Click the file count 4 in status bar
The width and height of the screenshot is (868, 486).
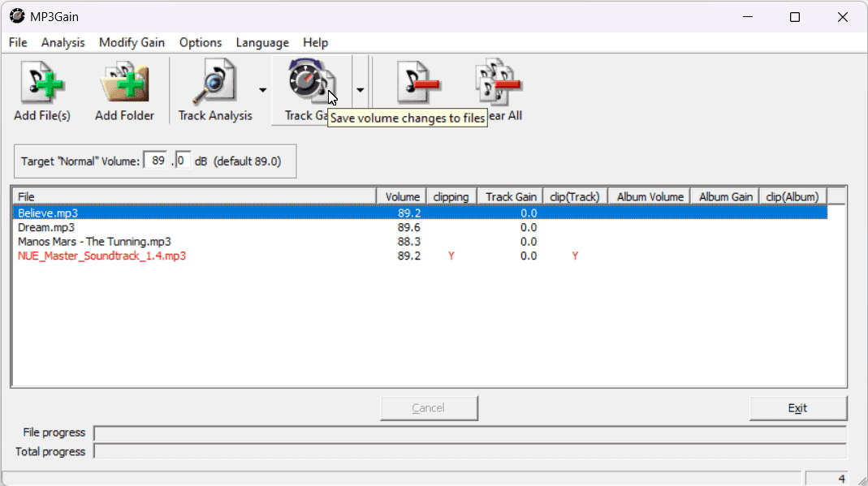click(841, 479)
